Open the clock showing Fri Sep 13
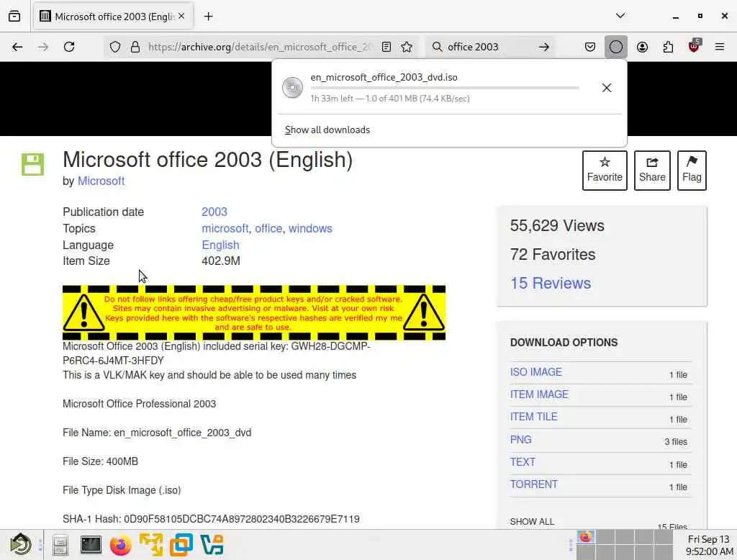Screen dimensions: 737x560 click(709, 545)
